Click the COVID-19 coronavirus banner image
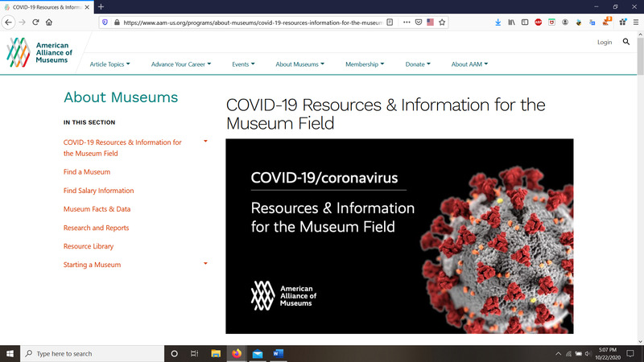The width and height of the screenshot is (644, 362). [x=399, y=236]
